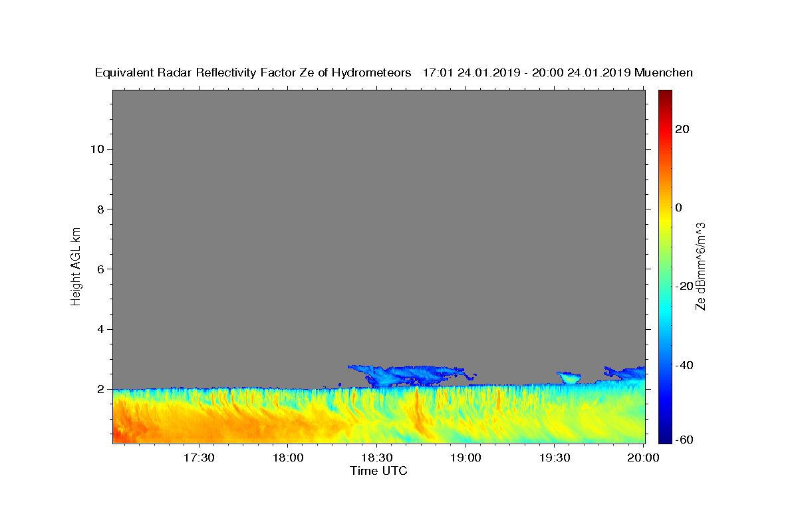Select the 18:30 time tick label
The width and height of the screenshot is (798, 532).
click(376, 458)
